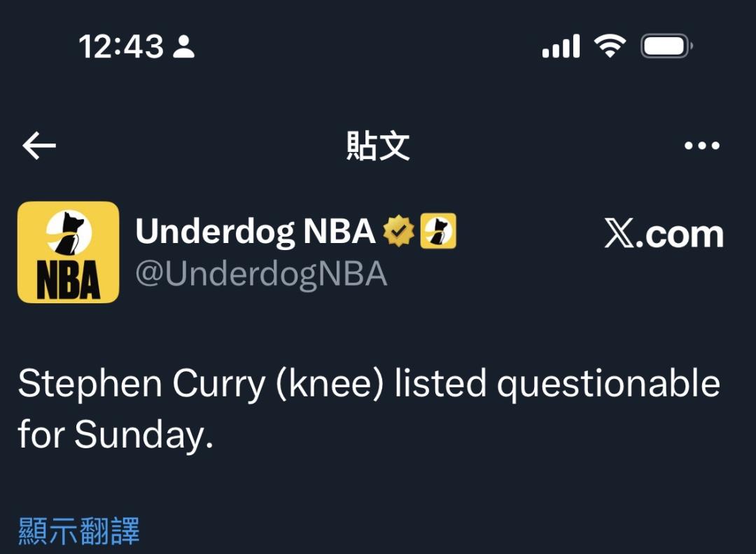This screenshot has height=554, width=756.
Task: Tap the 貼文 header title
Action: click(378, 146)
